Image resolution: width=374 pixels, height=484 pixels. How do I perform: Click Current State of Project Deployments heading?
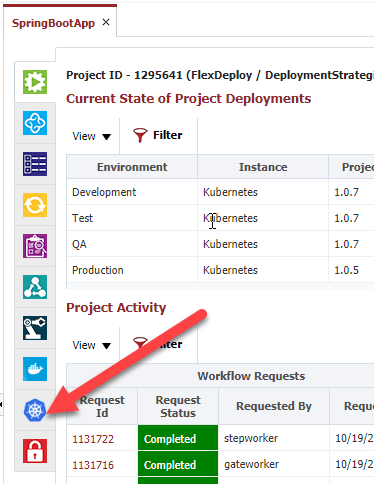point(188,99)
